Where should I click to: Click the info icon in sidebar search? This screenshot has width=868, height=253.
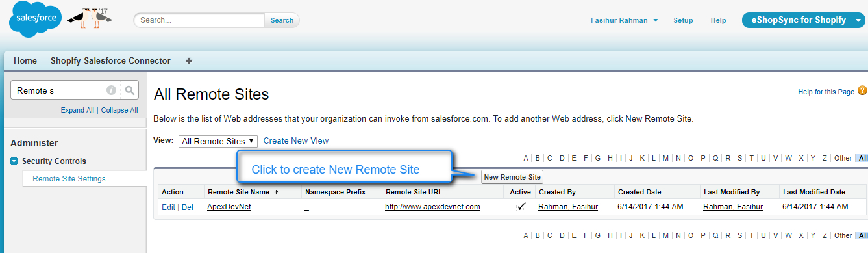(111, 90)
